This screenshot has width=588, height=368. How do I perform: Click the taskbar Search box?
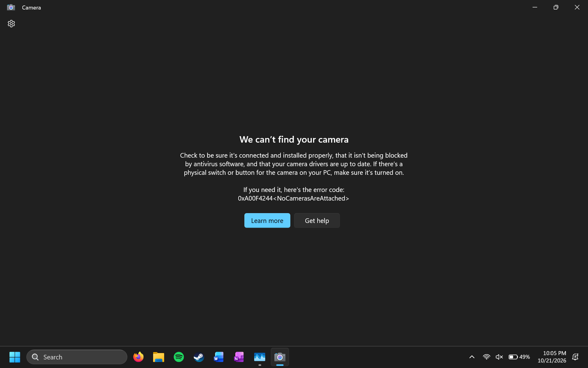coord(77,357)
